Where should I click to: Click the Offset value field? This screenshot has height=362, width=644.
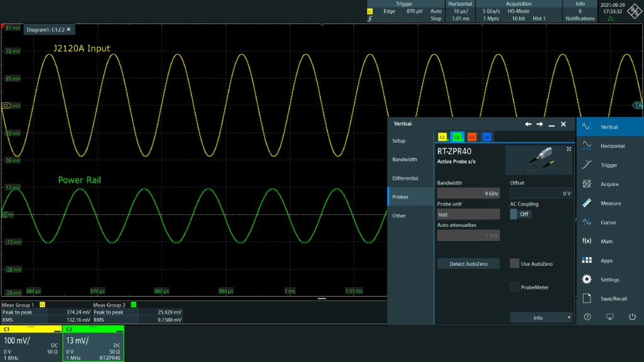pyautogui.click(x=541, y=194)
